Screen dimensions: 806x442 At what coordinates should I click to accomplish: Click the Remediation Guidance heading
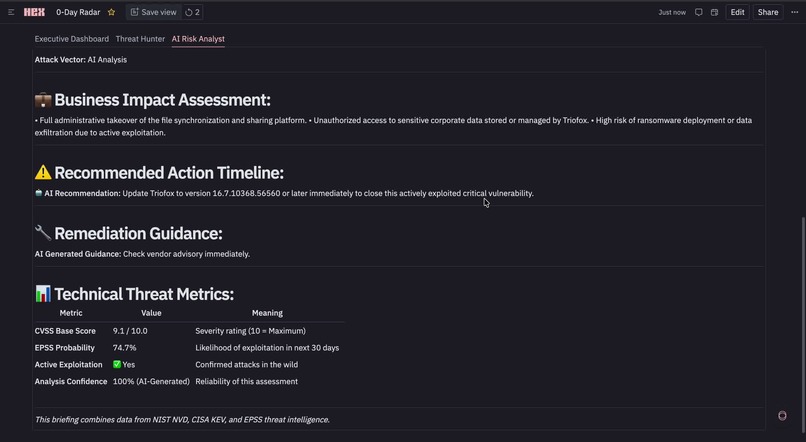pos(138,233)
